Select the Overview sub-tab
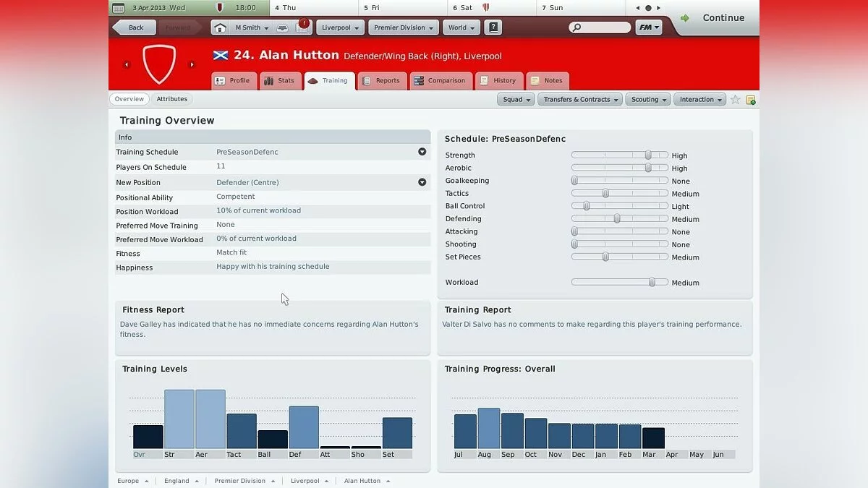Viewport: 868px width, 488px height. click(x=129, y=99)
